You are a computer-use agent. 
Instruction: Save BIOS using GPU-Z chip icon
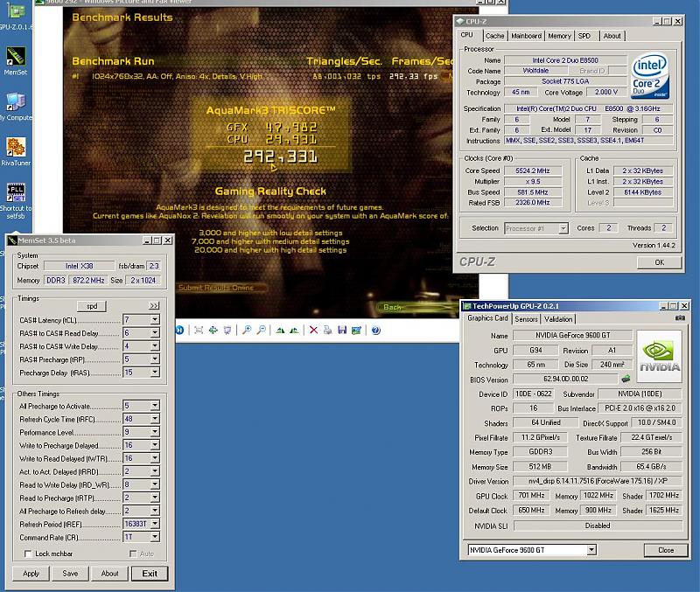[x=626, y=379]
